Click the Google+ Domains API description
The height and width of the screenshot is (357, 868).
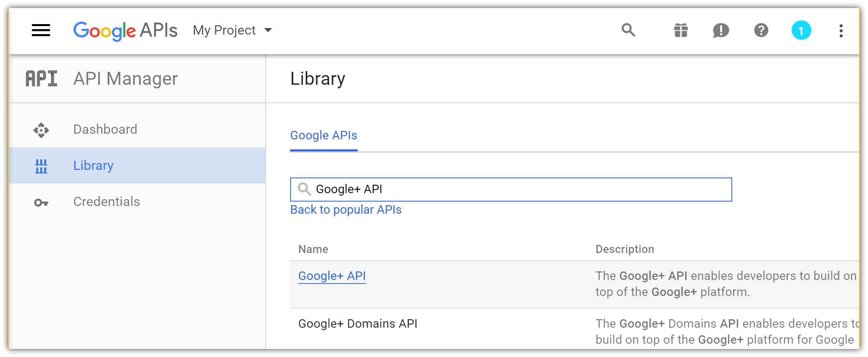tap(727, 332)
